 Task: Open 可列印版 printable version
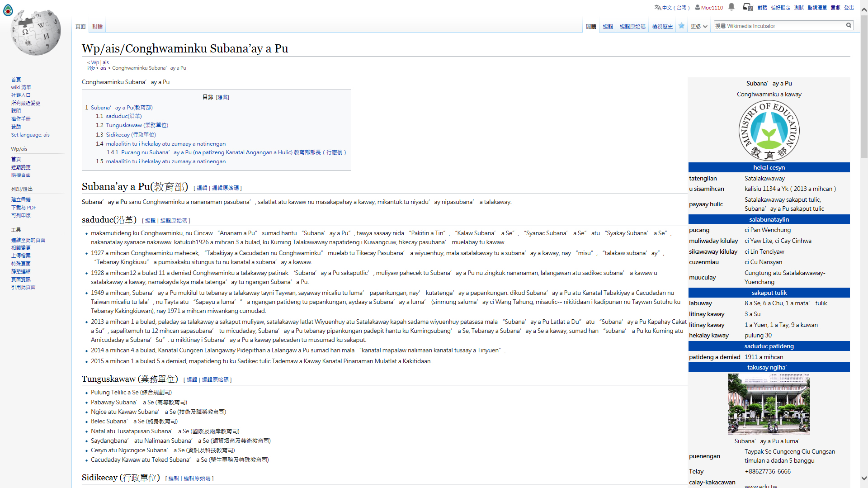[x=21, y=215]
